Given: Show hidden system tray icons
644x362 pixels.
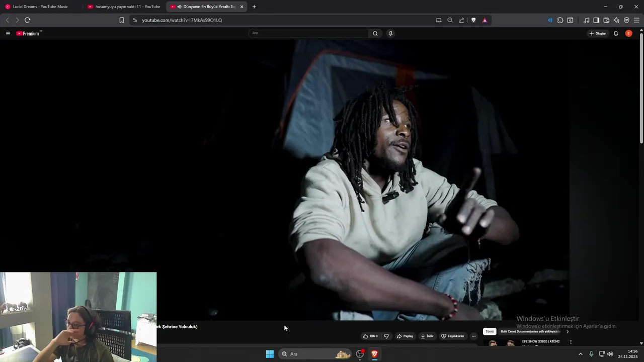Looking at the screenshot, I should pyautogui.click(x=580, y=354).
